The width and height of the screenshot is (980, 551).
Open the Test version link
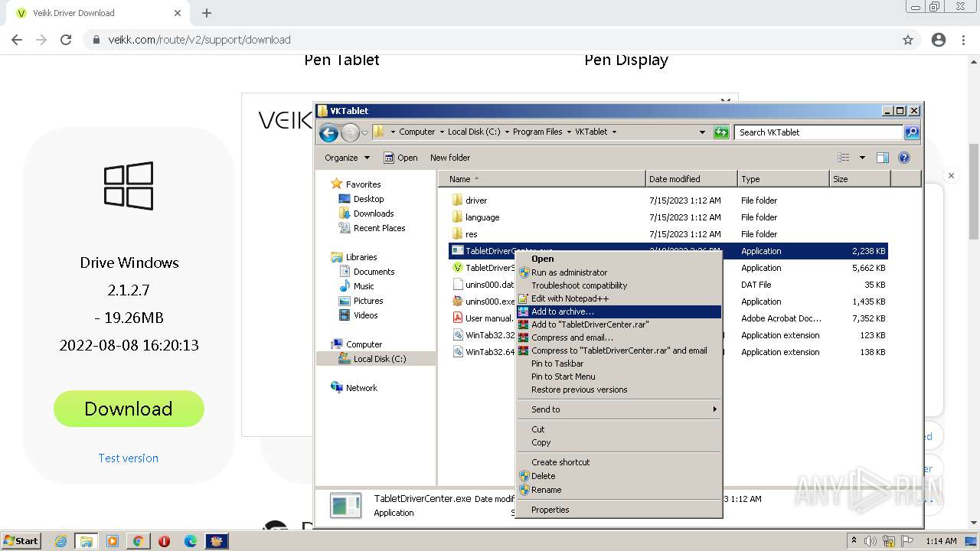(x=129, y=458)
